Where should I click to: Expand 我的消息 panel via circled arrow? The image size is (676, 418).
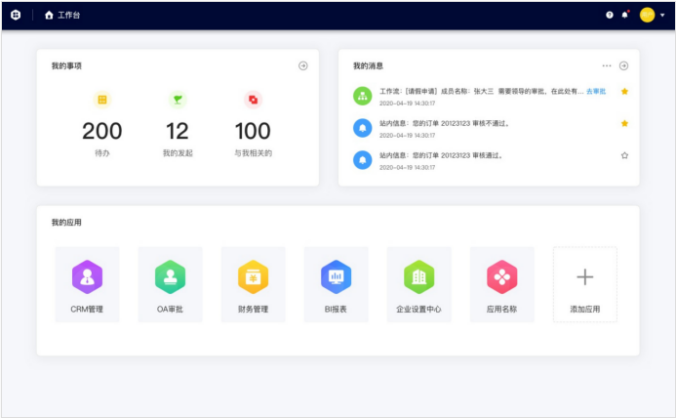(x=623, y=66)
